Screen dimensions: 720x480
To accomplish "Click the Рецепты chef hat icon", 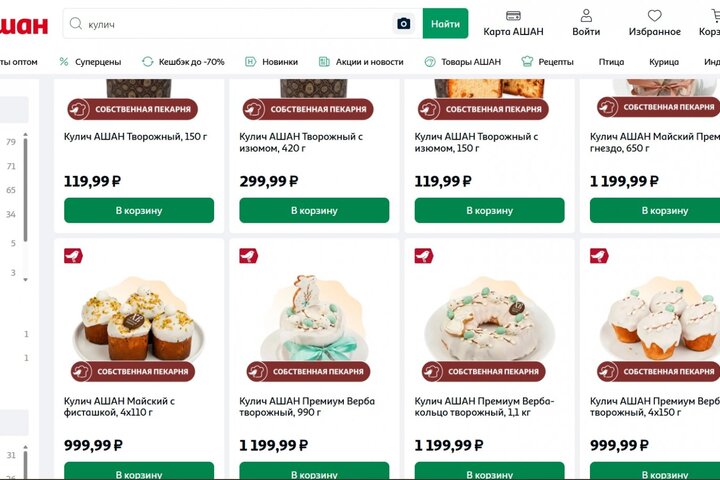I will (527, 62).
